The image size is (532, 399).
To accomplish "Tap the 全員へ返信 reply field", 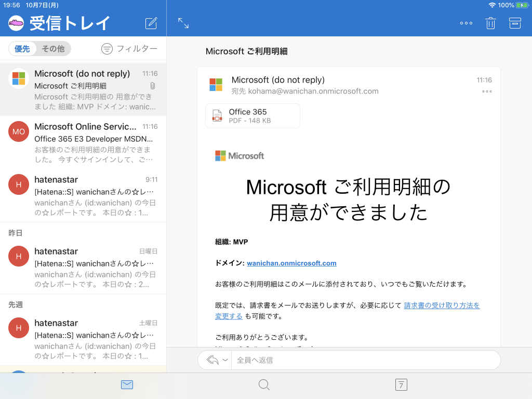I will tap(366, 360).
